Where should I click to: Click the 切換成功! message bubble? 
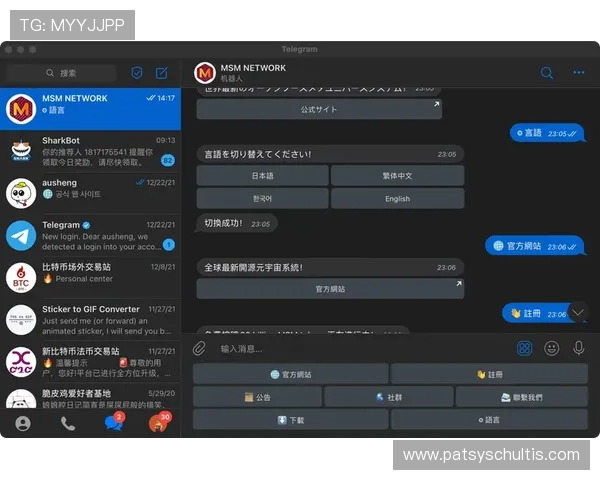[236, 224]
